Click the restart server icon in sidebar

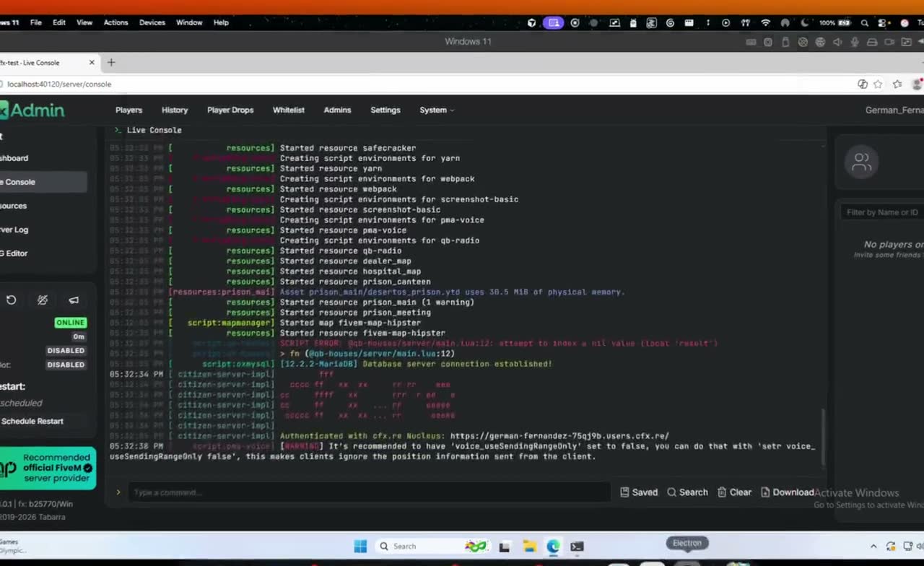tap(12, 300)
